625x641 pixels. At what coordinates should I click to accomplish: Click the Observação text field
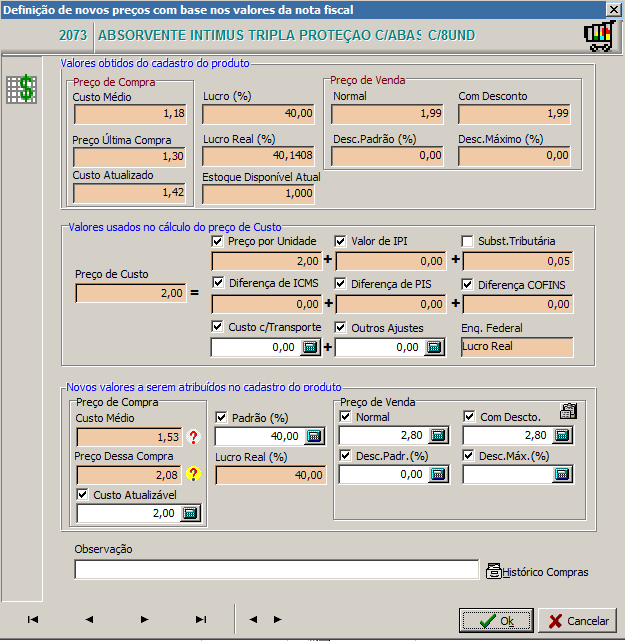point(276,569)
